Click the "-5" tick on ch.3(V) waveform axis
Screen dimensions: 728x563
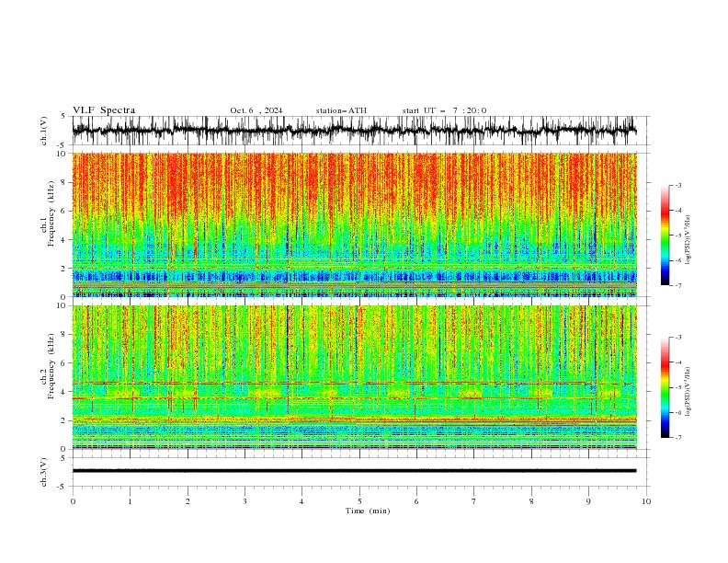click(x=63, y=487)
